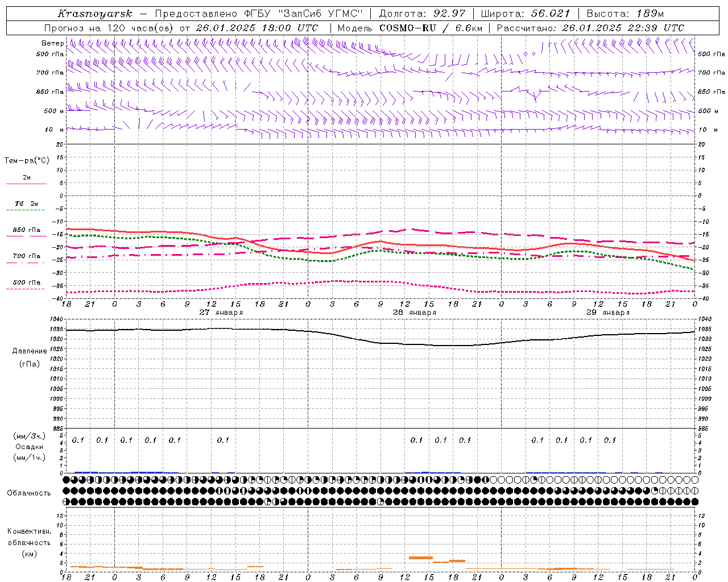Click the '27 января' date label

click(x=221, y=313)
